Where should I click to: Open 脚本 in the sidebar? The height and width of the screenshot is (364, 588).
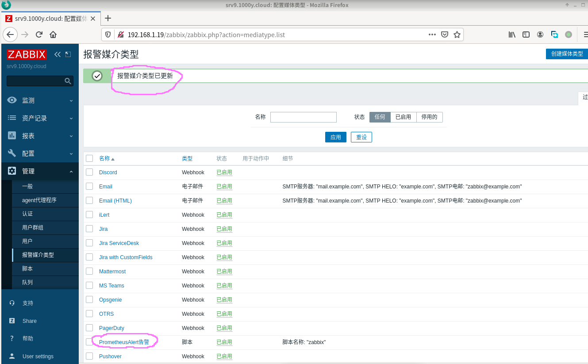coord(46,268)
